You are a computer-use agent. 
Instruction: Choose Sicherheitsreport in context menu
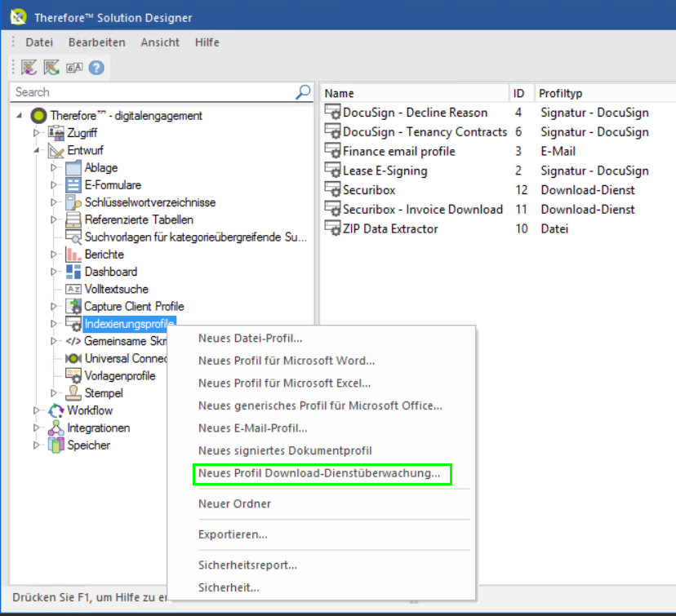pos(322,565)
